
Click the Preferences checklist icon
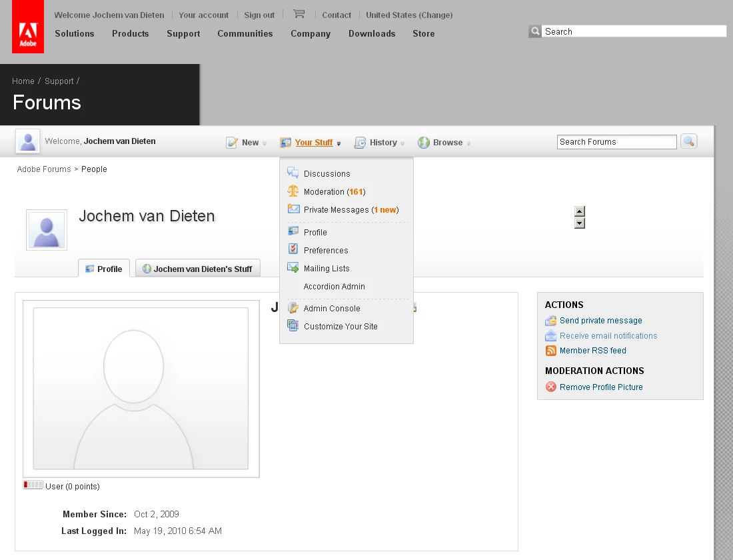[293, 249]
